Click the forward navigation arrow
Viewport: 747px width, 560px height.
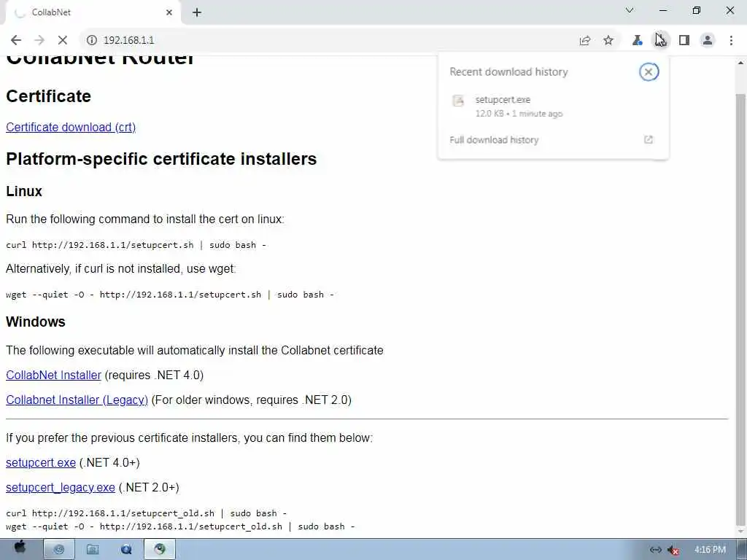tap(39, 40)
